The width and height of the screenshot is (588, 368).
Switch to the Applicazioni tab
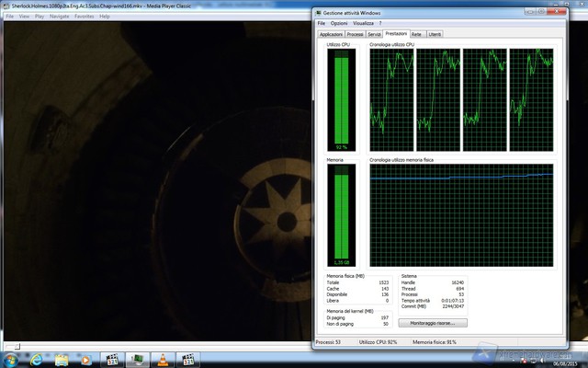click(x=331, y=33)
